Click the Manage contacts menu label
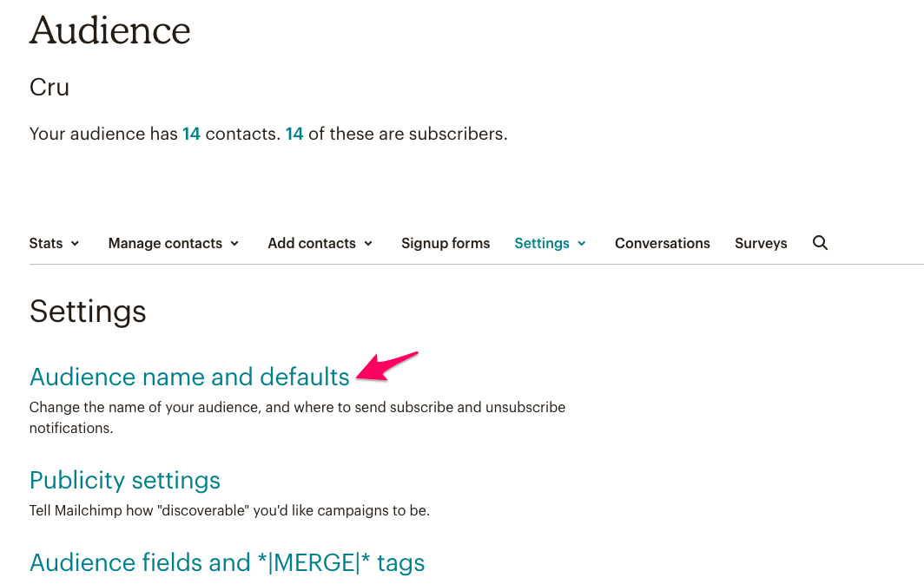924x584 pixels. pyautogui.click(x=165, y=243)
